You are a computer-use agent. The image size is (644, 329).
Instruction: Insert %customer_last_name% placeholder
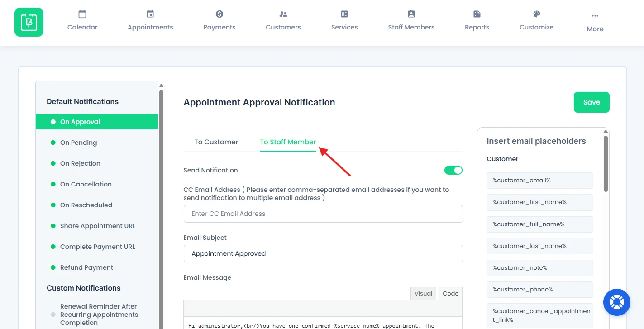coord(540,246)
